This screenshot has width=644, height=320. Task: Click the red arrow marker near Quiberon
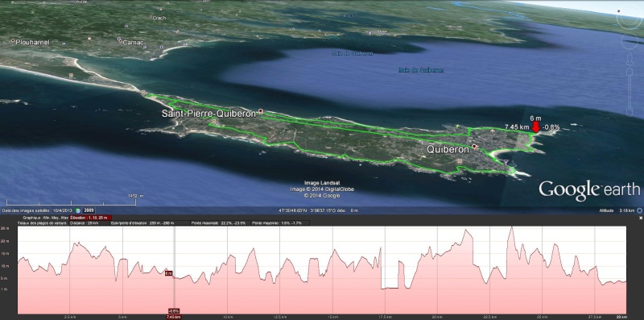(535, 127)
